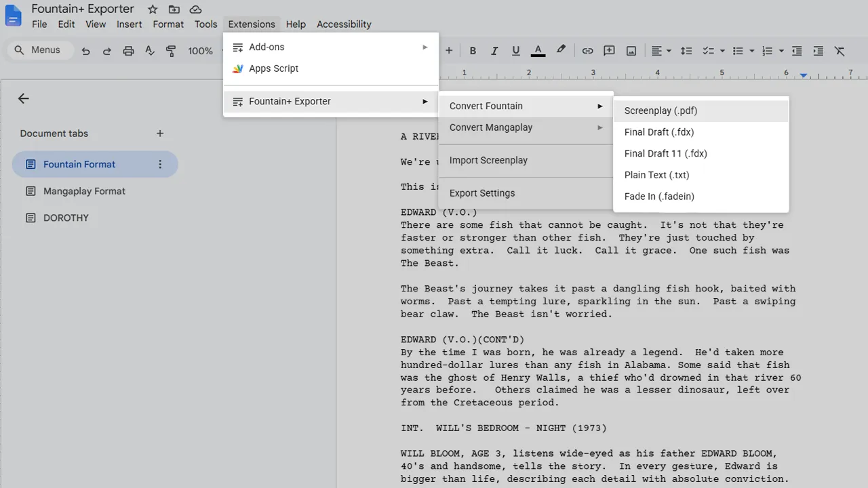Click the undo arrow icon
This screenshot has height=488, width=868.
tap(85, 51)
